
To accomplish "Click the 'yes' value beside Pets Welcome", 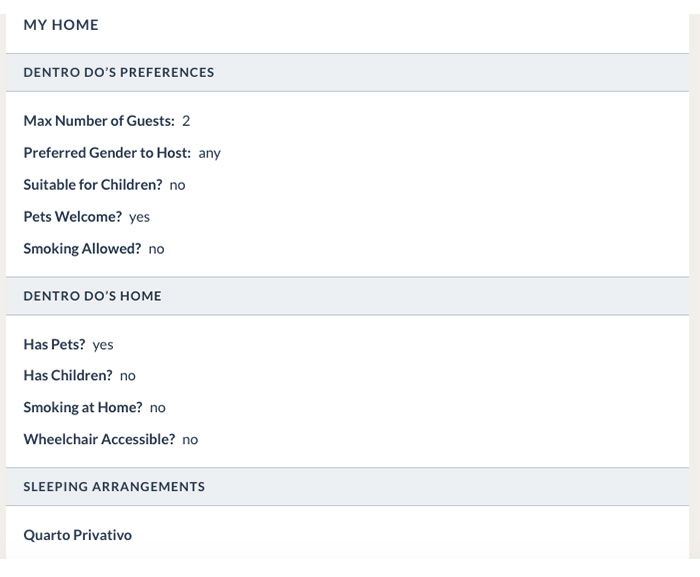I will click(140, 217).
